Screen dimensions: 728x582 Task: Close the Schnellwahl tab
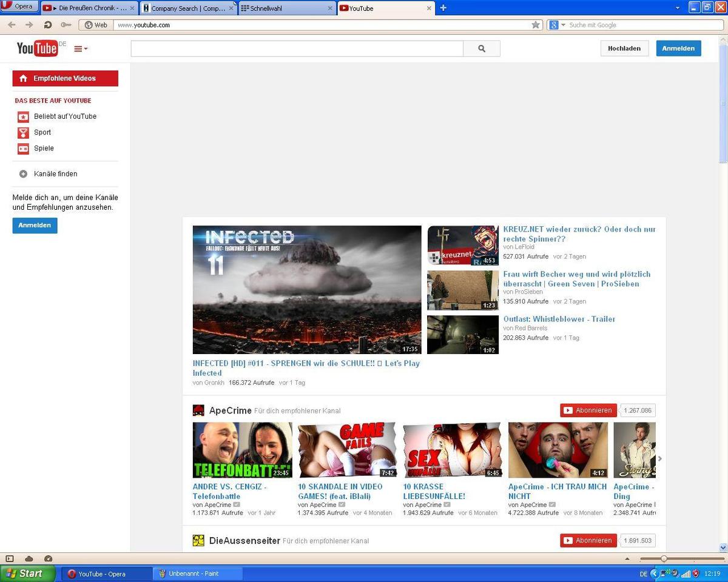pyautogui.click(x=330, y=8)
